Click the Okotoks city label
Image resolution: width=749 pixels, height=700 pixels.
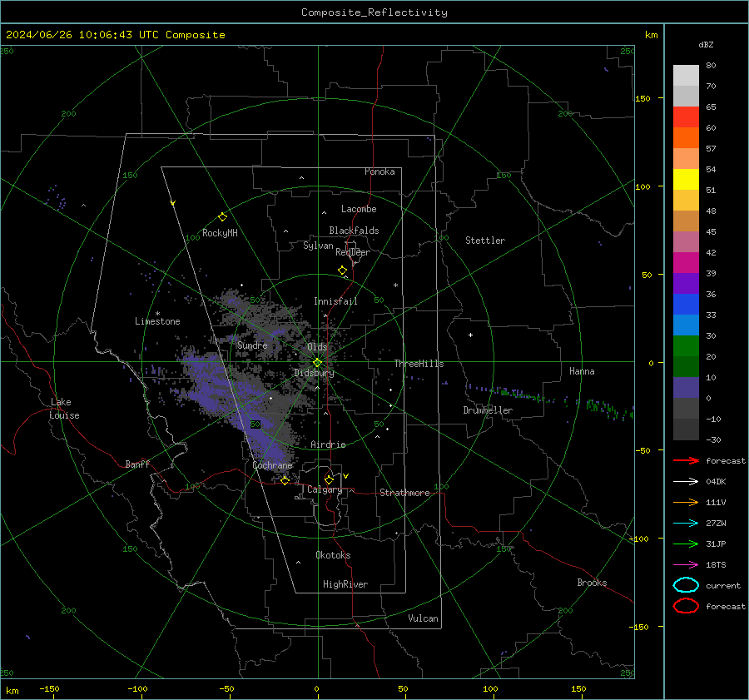point(333,555)
